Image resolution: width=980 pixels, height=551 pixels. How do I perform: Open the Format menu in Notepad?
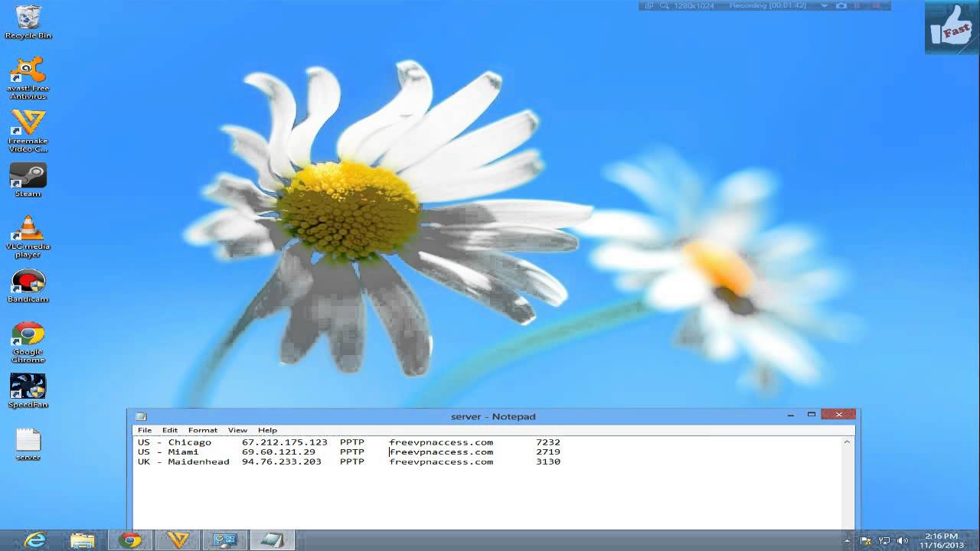(x=203, y=430)
